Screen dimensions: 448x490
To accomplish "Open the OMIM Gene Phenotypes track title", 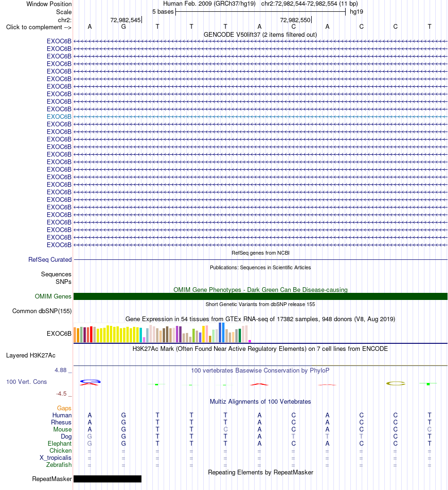I will coord(260,290).
